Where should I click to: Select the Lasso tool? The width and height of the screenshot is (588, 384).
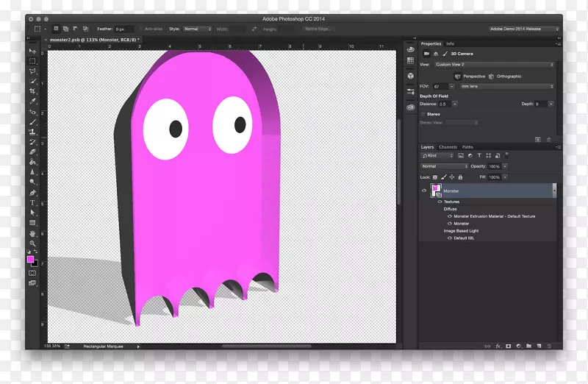tap(32, 71)
